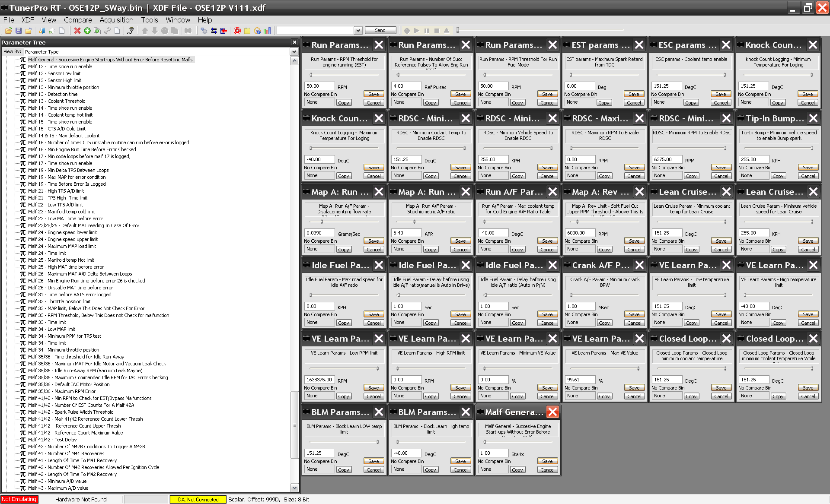Screen dimensions: 830x504
Task: Close the Malf General parameter window
Action: [552, 412]
